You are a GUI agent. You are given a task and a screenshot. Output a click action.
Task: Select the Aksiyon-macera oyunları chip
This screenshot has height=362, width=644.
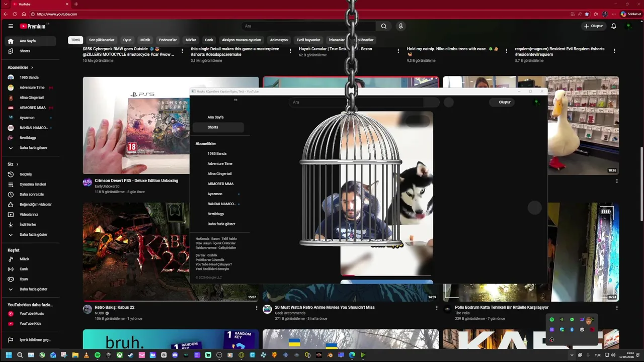pos(242,40)
